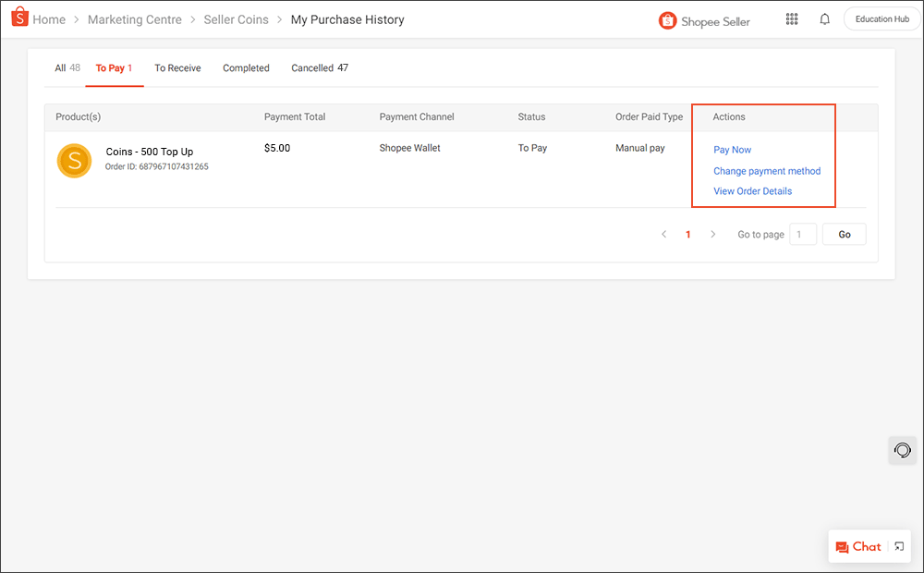
Task: Open the apps grid menu
Action: click(x=792, y=18)
